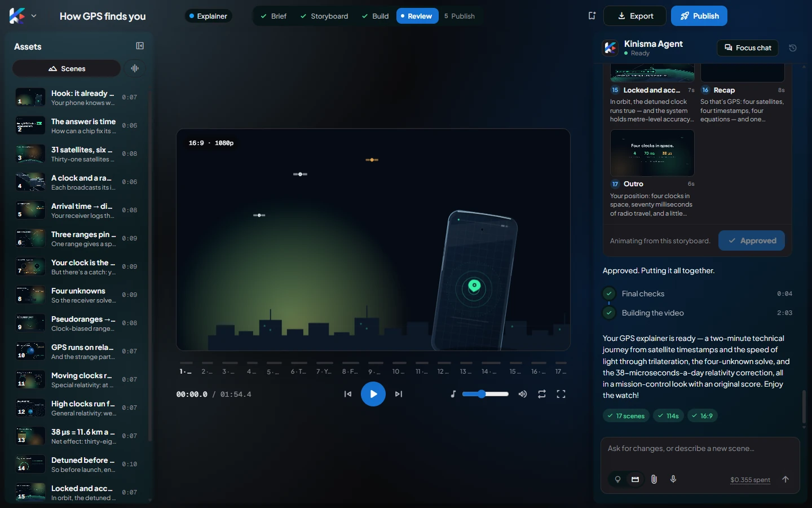Switch to the Build step
The width and height of the screenshot is (812, 508).
(376, 16)
